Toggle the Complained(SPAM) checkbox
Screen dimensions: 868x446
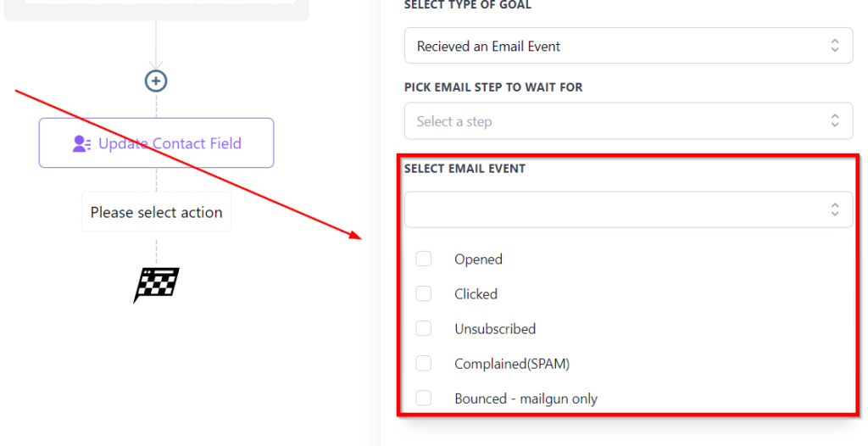[x=424, y=363]
